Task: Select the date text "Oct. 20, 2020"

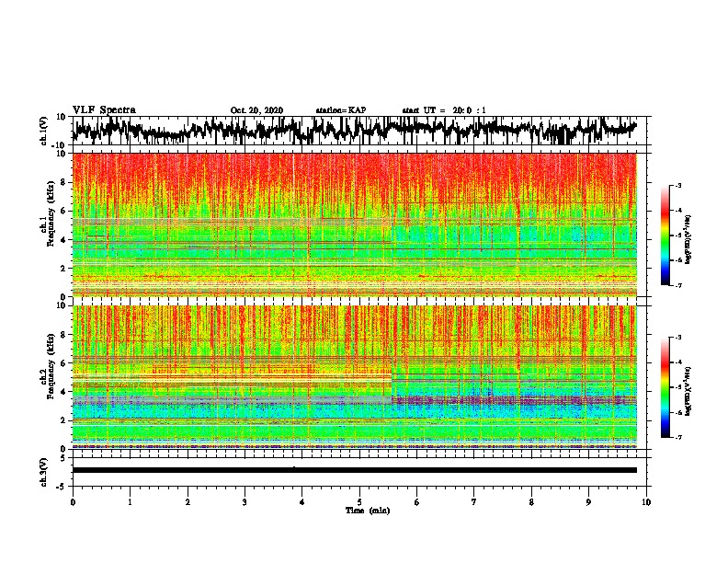Action: 256,110
